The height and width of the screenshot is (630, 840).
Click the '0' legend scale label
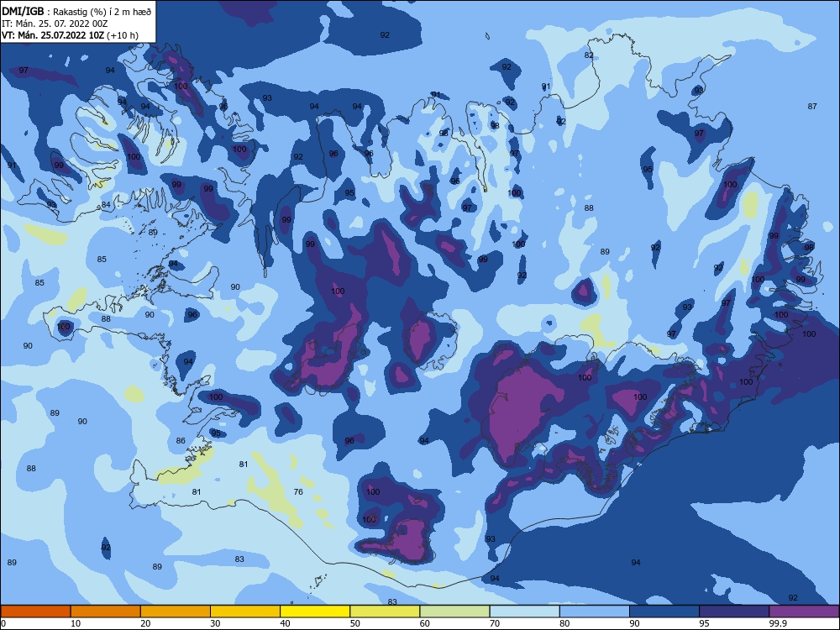(3, 623)
